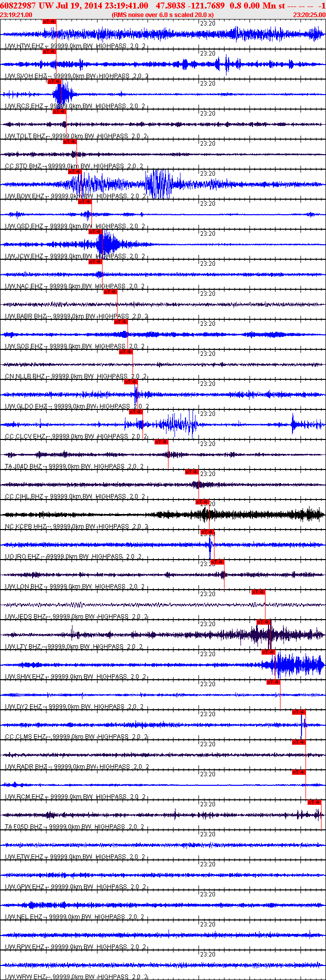Click the pick marker on UW.GLDO.EHZ trace
Screen dimensions: 326x980
[131, 382]
